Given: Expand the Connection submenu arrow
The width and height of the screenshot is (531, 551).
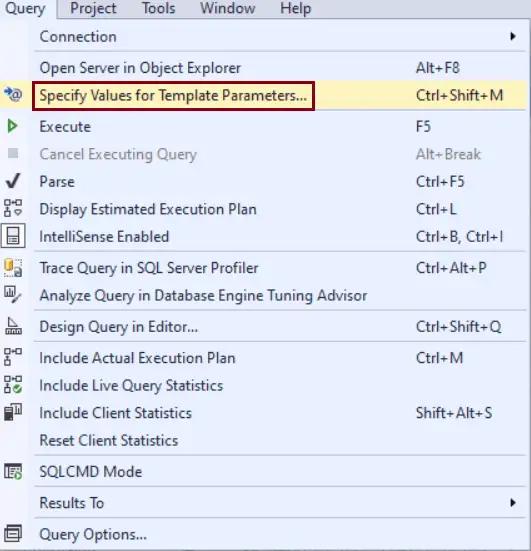Looking at the screenshot, I should [513, 36].
